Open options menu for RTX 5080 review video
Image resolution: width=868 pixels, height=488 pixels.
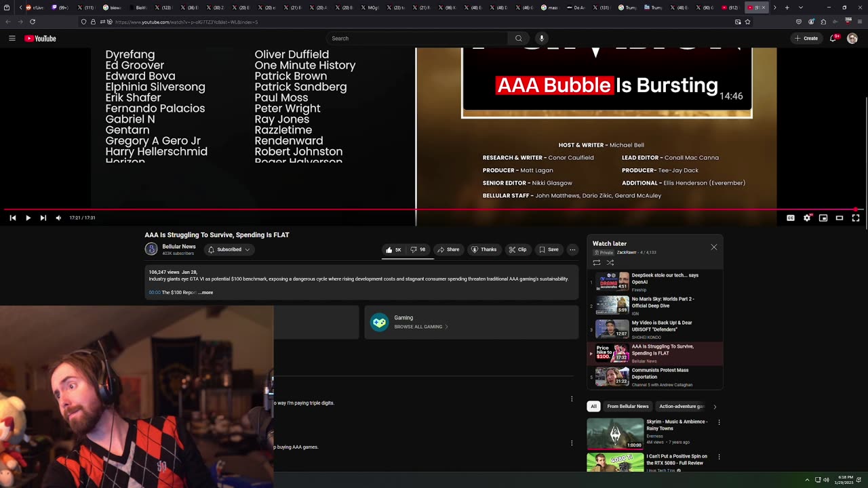click(x=719, y=457)
